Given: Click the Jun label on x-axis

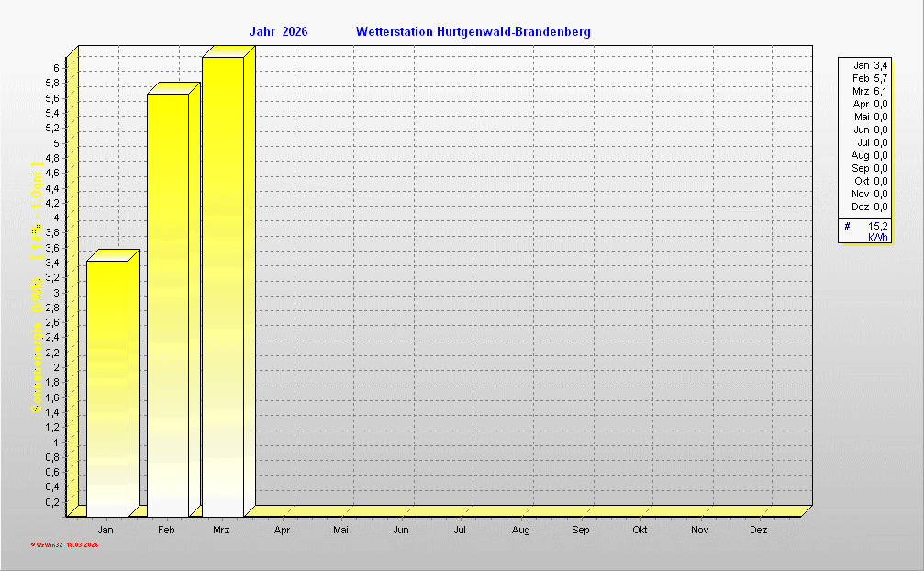Looking at the screenshot, I should (x=401, y=531).
